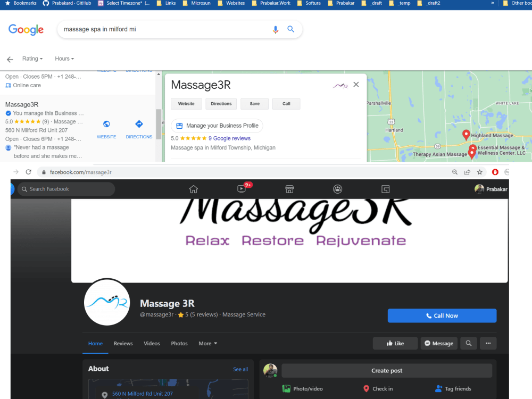Click the Massage 3R profile picture

point(107,302)
